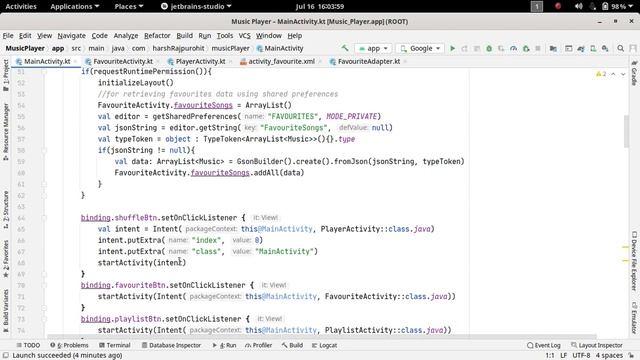The width and height of the screenshot is (640, 360).
Task: Click the Make Project hammer icon
Action: click(x=345, y=48)
